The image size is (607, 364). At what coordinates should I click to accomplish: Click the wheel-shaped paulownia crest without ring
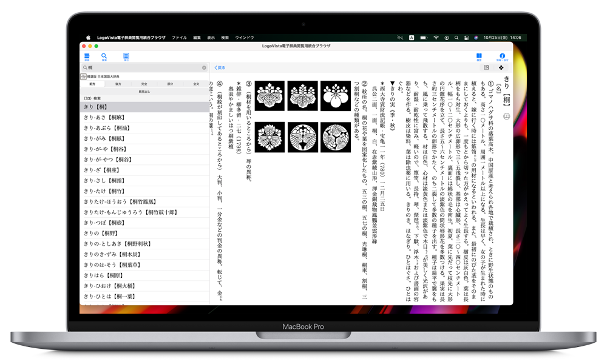270,137
